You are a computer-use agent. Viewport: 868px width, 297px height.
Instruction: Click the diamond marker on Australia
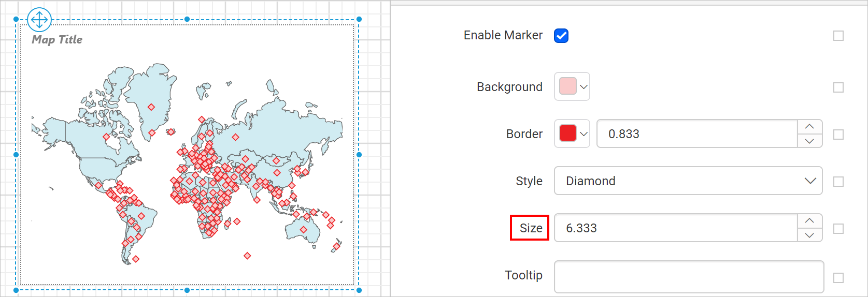click(304, 230)
